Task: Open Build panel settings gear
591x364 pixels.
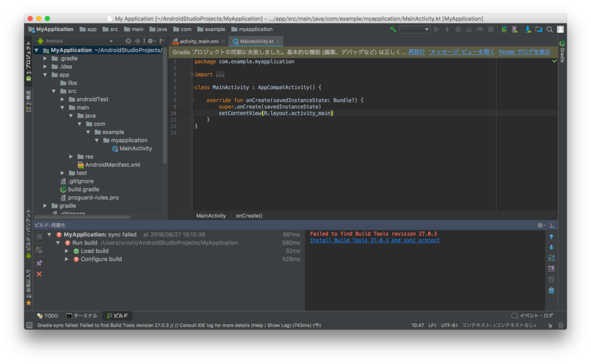Action: [541, 226]
